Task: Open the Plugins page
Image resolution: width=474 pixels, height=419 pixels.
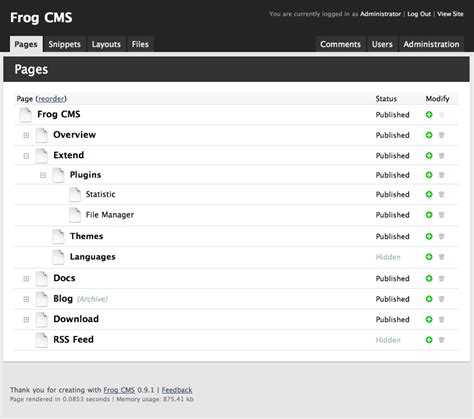Action: click(x=85, y=175)
